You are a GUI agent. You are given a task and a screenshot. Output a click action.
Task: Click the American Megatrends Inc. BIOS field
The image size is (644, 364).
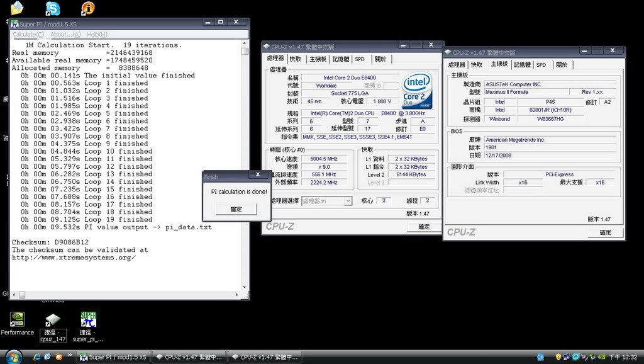550,140
